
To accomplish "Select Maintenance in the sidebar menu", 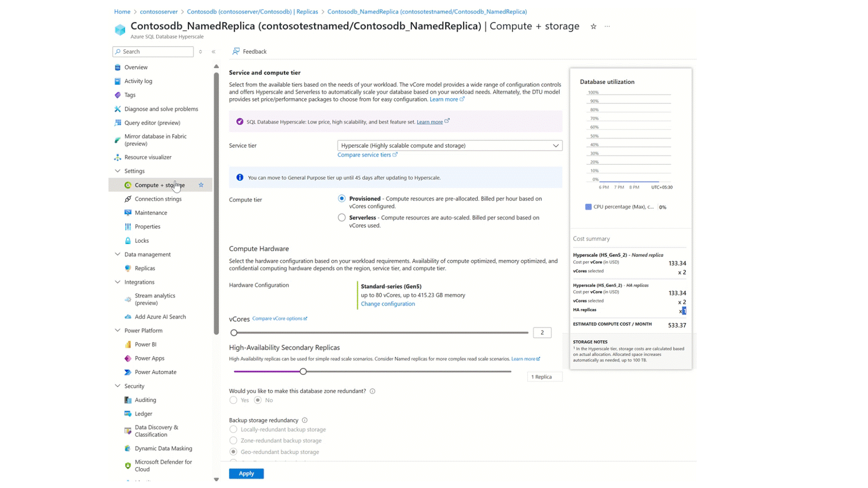I will [151, 212].
